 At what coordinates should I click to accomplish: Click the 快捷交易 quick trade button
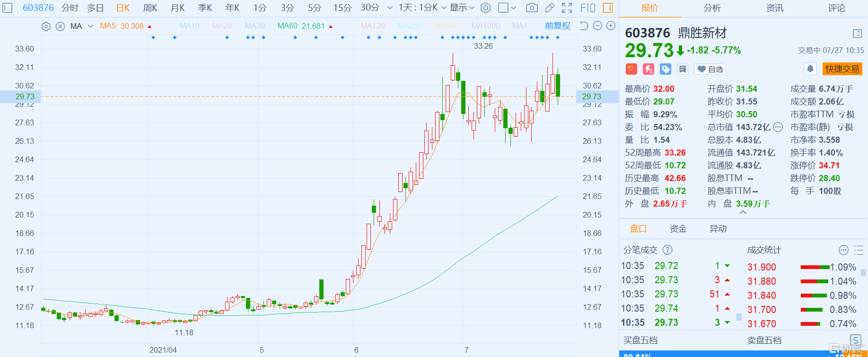(842, 69)
